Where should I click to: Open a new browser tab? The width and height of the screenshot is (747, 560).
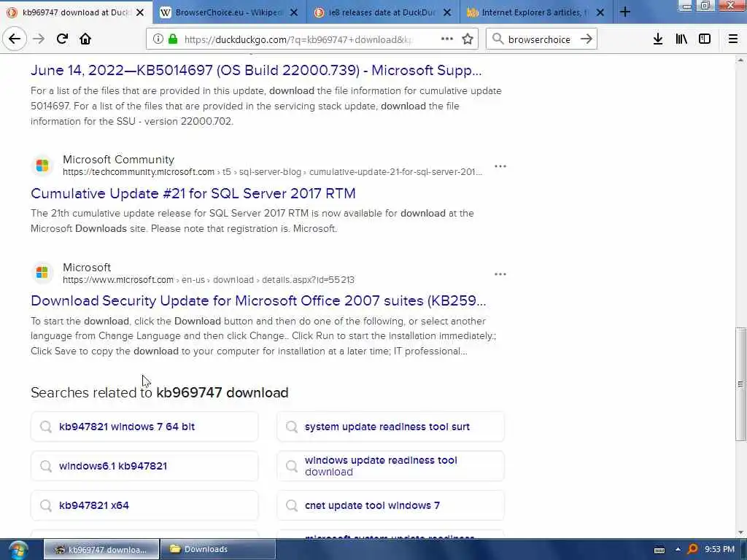[625, 12]
